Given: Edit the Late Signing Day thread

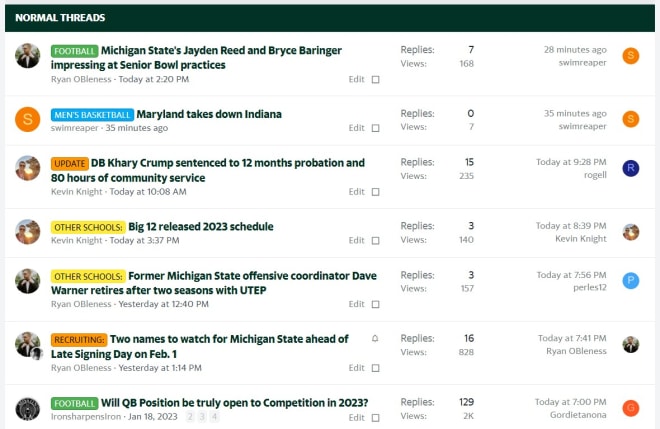Looking at the screenshot, I should point(356,368).
